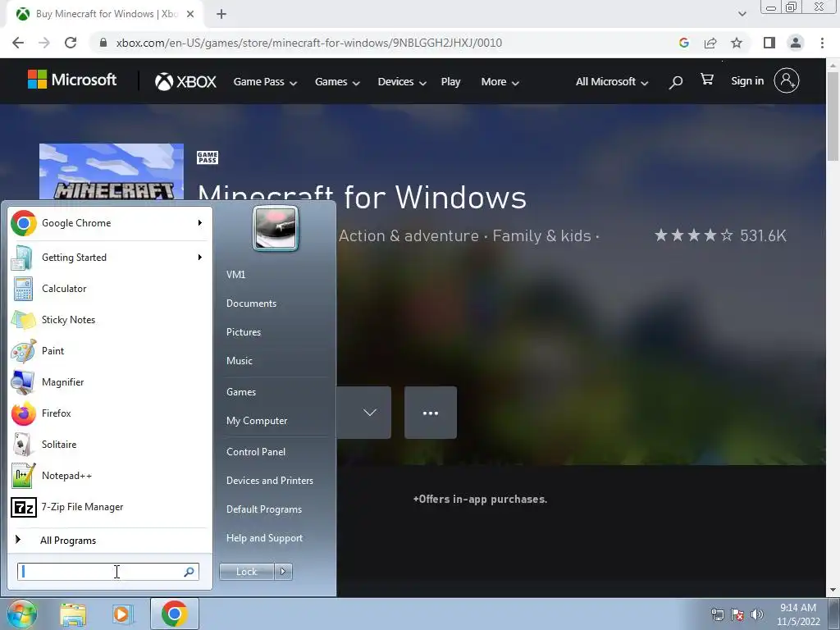Click the Microsoft logo
840x630 pixels.
click(x=72, y=80)
